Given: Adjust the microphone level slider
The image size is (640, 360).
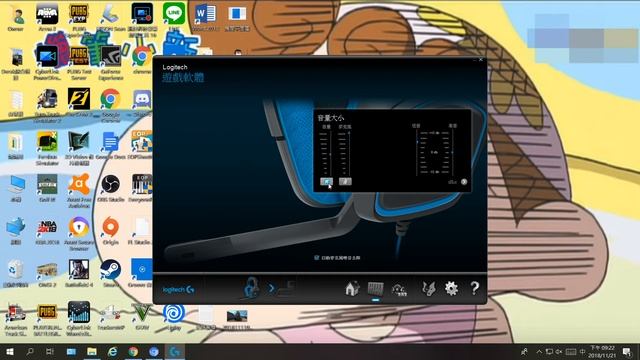Looking at the screenshot, I should [349, 153].
